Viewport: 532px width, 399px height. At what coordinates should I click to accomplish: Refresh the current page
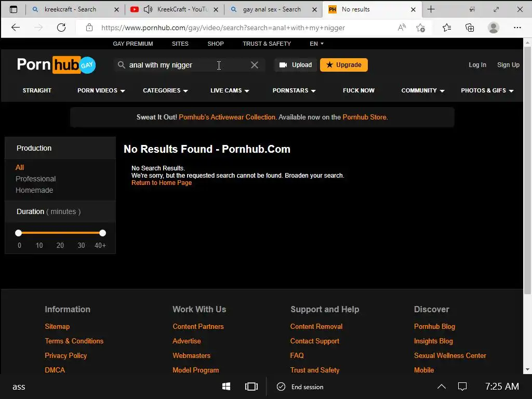tap(61, 28)
